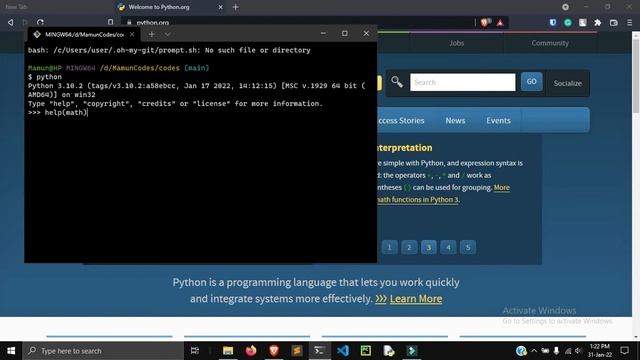Open PyCharm from the taskbar
This screenshot has height=360, width=640.
[366, 351]
